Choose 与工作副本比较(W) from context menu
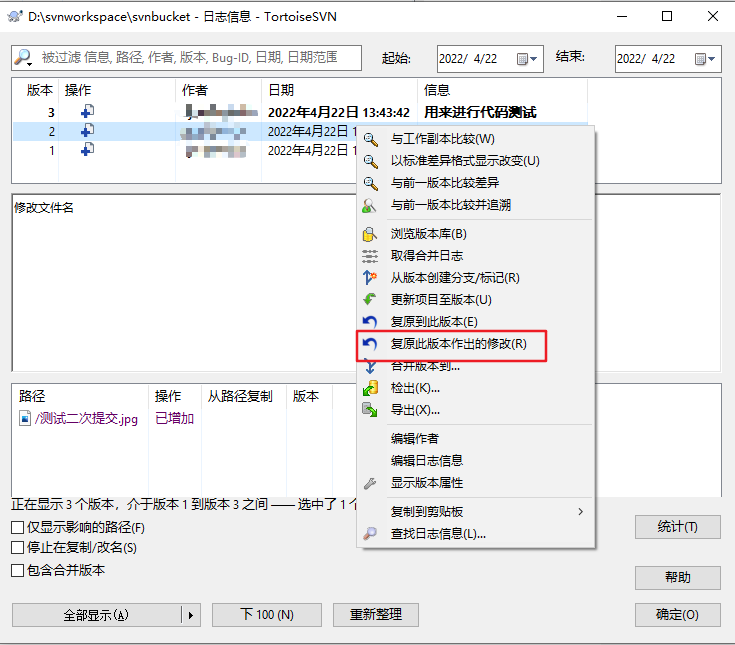The width and height of the screenshot is (735, 645). point(476,139)
